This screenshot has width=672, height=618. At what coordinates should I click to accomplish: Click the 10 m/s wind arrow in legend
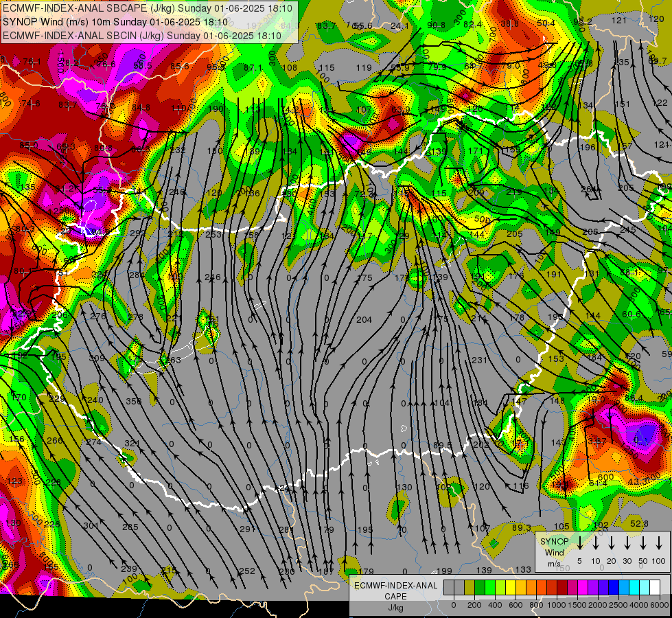(596, 543)
